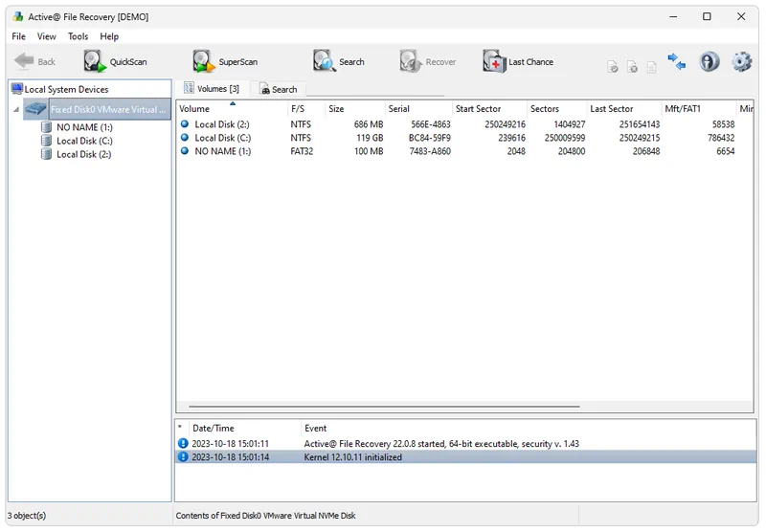This screenshot has width=766, height=532.
Task: Click the 119 GB size cell
Action: (370, 138)
